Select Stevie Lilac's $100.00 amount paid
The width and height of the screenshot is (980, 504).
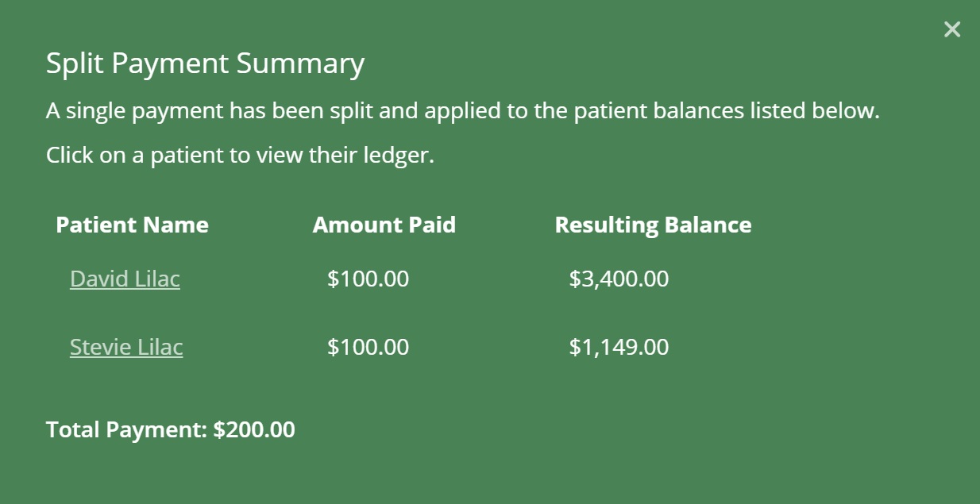click(x=368, y=347)
